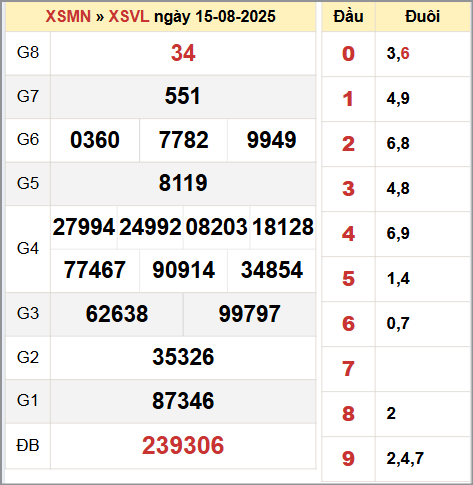This screenshot has height=485, width=473.
Task: Open the XSMN link in the header
Action: coord(68,16)
